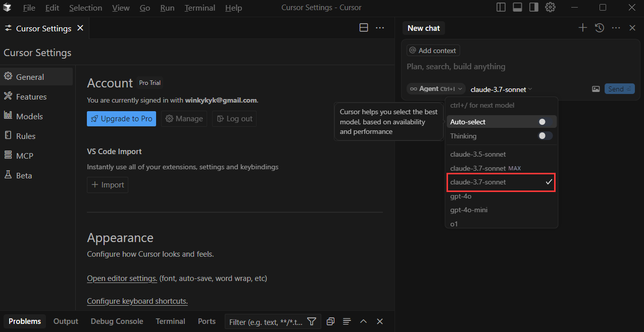Open the View menu
644x332 pixels.
pos(121,8)
